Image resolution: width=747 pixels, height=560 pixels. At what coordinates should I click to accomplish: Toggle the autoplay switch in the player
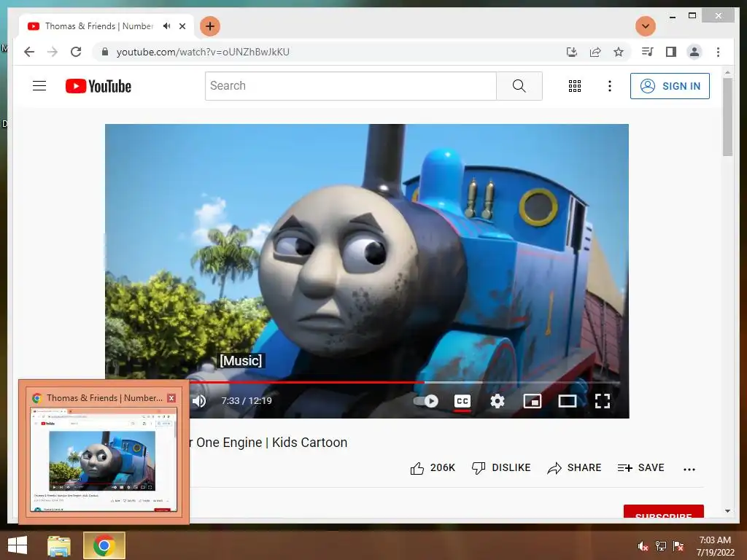[426, 401]
